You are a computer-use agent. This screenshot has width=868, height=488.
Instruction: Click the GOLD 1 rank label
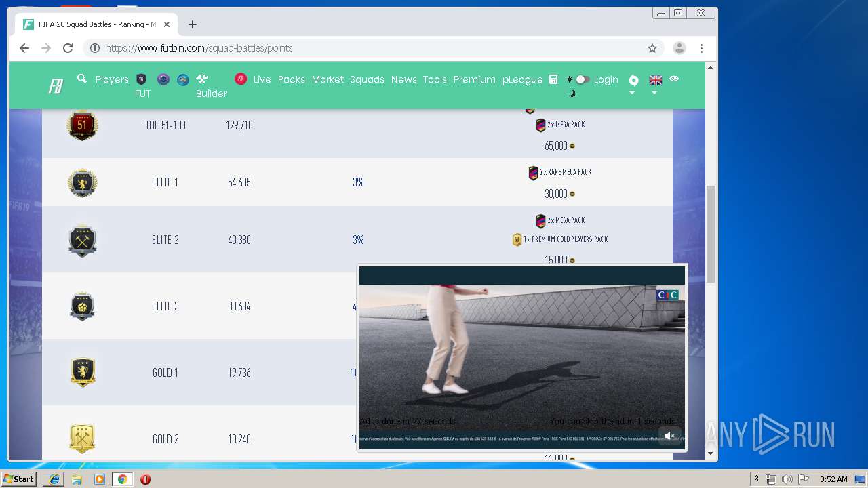(x=165, y=373)
